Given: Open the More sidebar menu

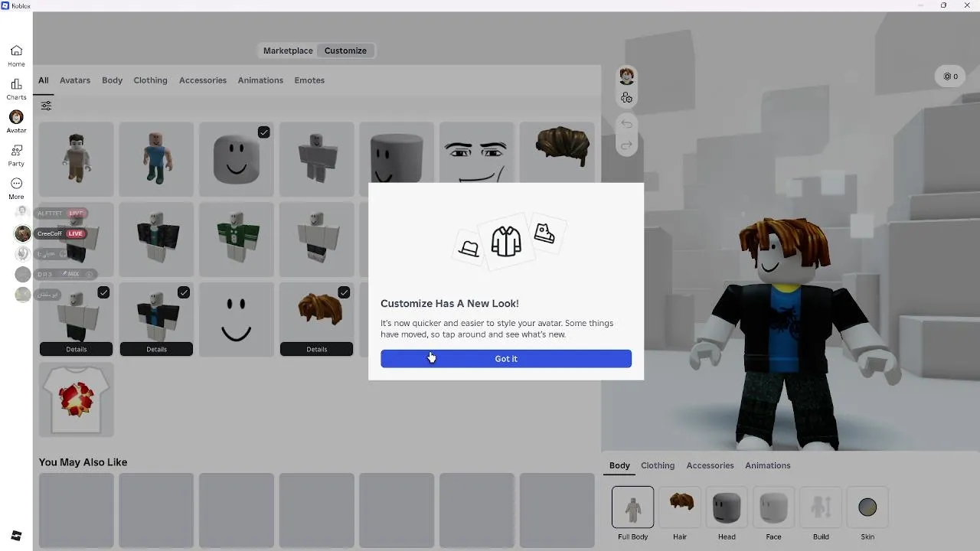Looking at the screenshot, I should [x=16, y=188].
